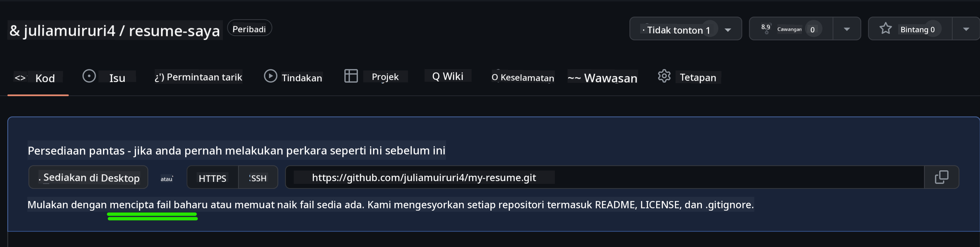Image resolution: width=980 pixels, height=247 pixels.
Task: Open the Tidak tonton dropdown arrow
Action: click(x=728, y=29)
